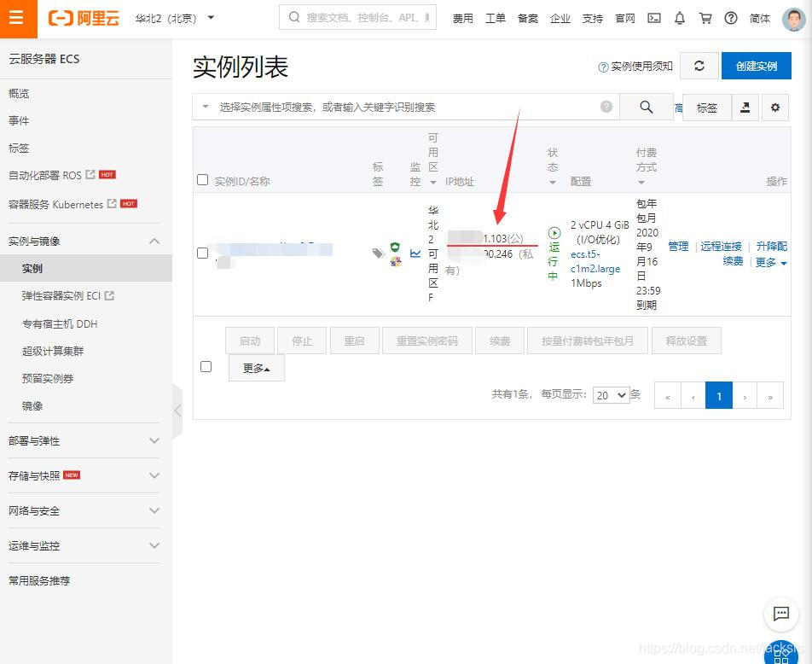Screen dimensions: 812x664
Task: Open the chat feedback bubble icon
Action: [781, 614]
